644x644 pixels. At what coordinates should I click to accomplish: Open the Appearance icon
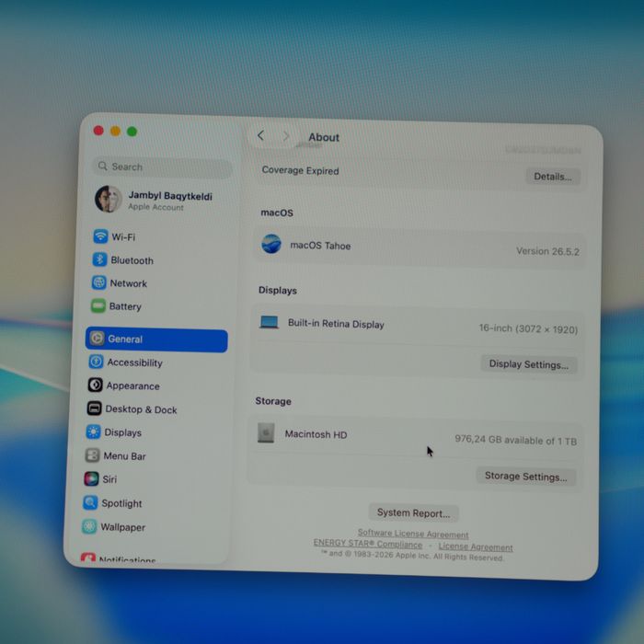click(95, 385)
